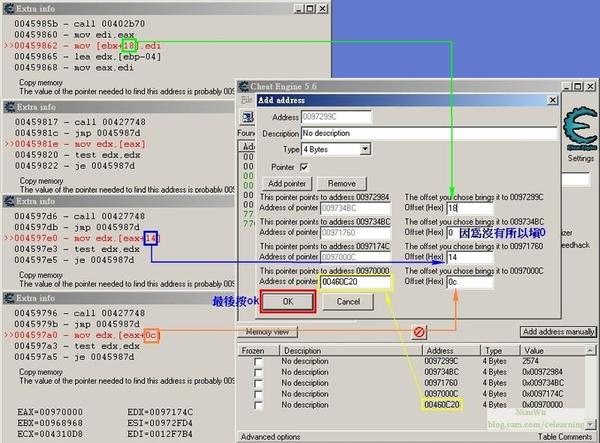
Task: Open the Type dropdown showing 4 Bytes
Action: 365,149
